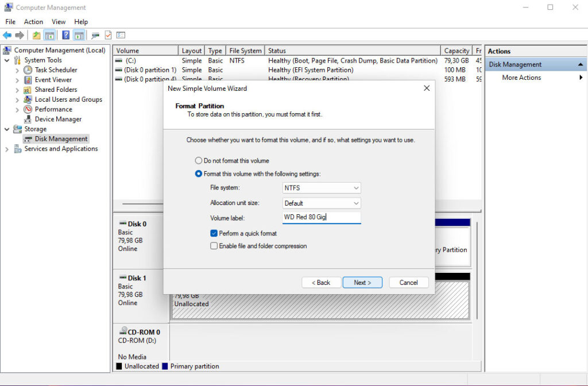The image size is (588, 386).
Task: Sort by the Volume column header
Action: click(x=145, y=51)
